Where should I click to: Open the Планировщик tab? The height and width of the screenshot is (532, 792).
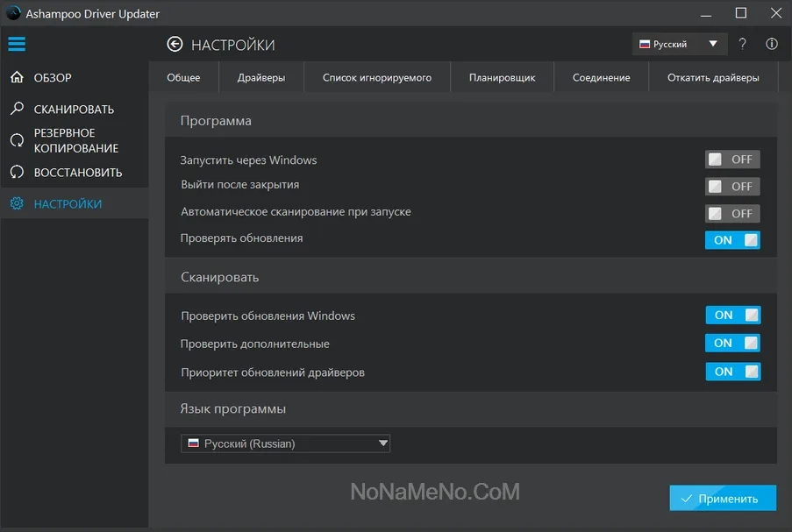click(x=502, y=78)
